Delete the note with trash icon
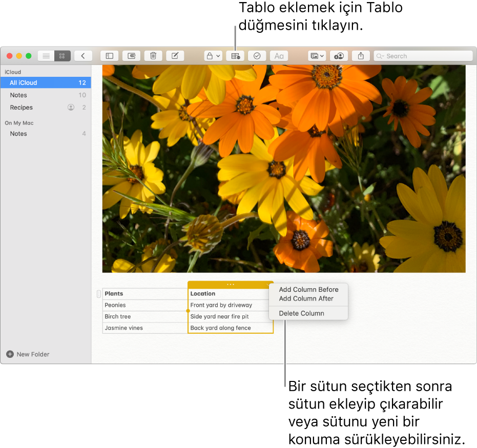477x448 pixels. click(x=153, y=56)
